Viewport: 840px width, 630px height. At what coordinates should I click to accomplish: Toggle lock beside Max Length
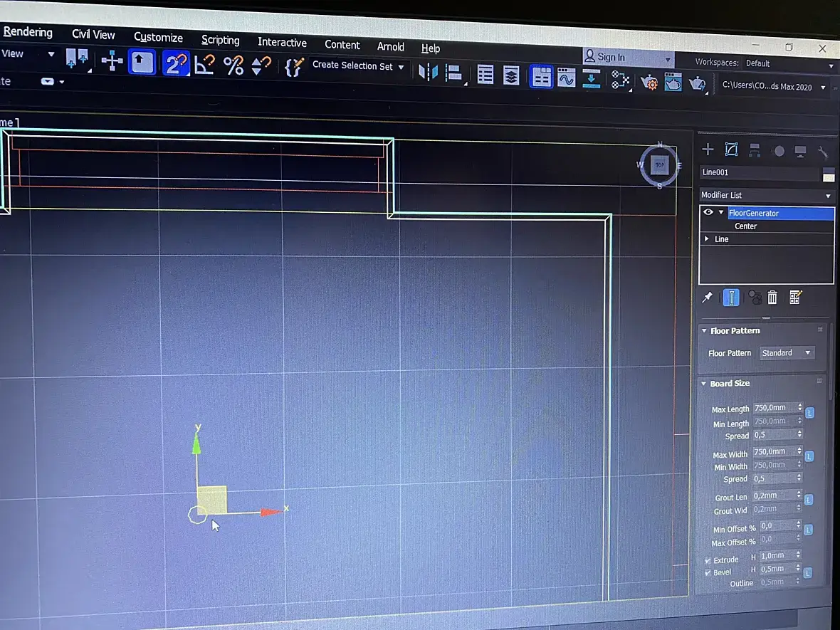tap(809, 412)
